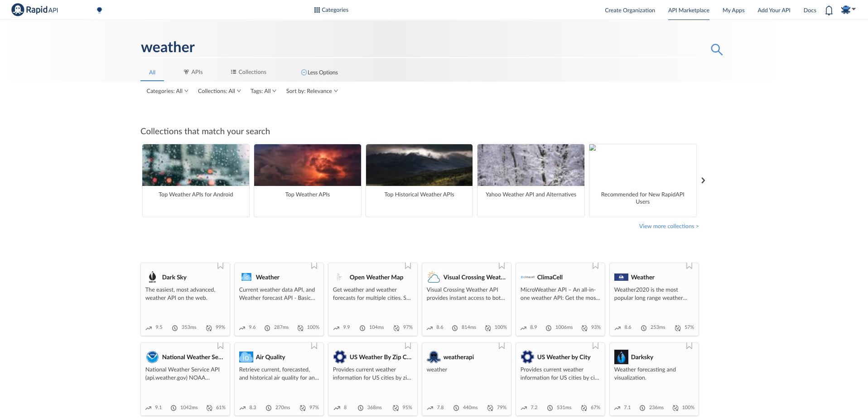Screen dimensions: 868x420
Task: Click the National Weather Service NOAA icon
Action: point(152,357)
